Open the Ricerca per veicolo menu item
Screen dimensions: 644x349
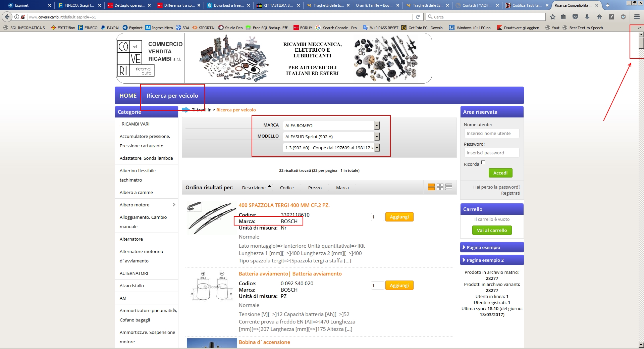point(172,96)
